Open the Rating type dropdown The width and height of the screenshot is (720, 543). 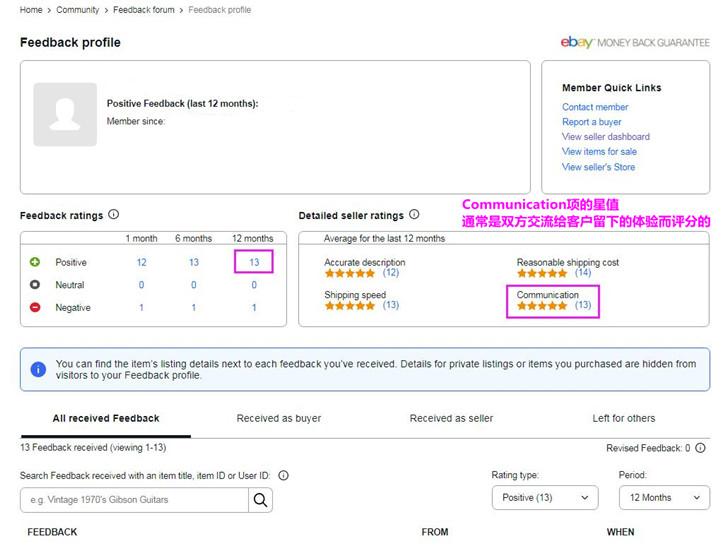click(544, 498)
